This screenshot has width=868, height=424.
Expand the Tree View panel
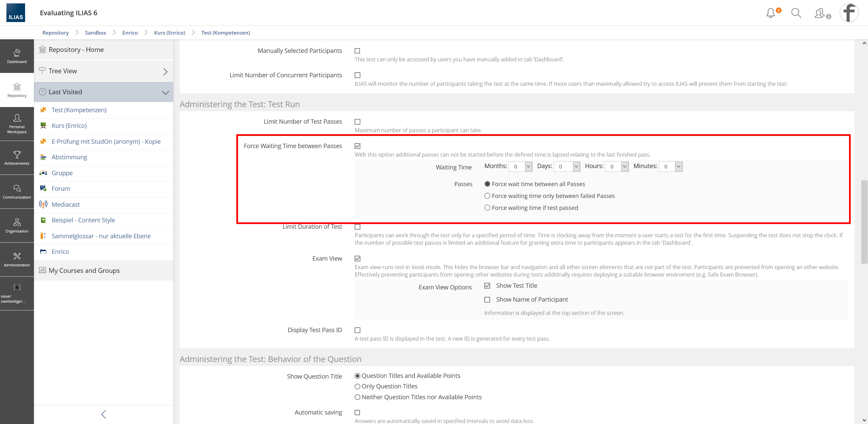pyautogui.click(x=103, y=71)
